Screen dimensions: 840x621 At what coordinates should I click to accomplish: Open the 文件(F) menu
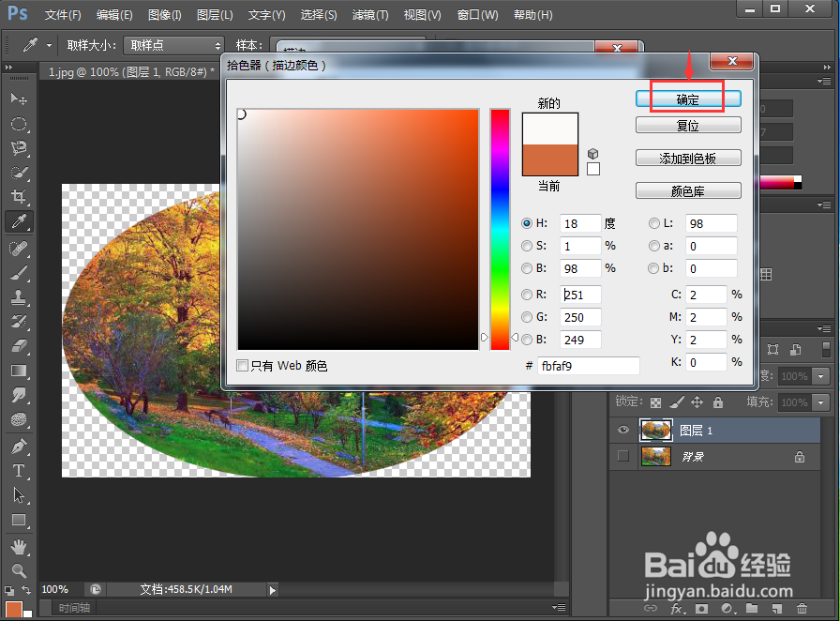pyautogui.click(x=63, y=14)
